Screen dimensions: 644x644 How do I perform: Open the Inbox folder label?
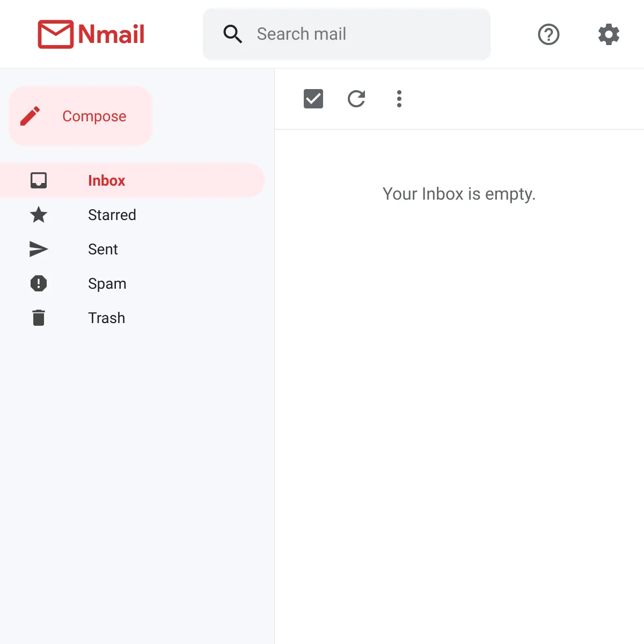pos(106,180)
